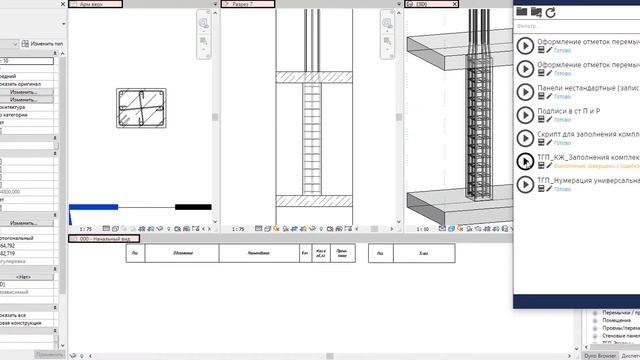Click the visual style icon in the 'Арм верх' view bar
The height and width of the screenshot is (360, 640).
coord(115,229)
